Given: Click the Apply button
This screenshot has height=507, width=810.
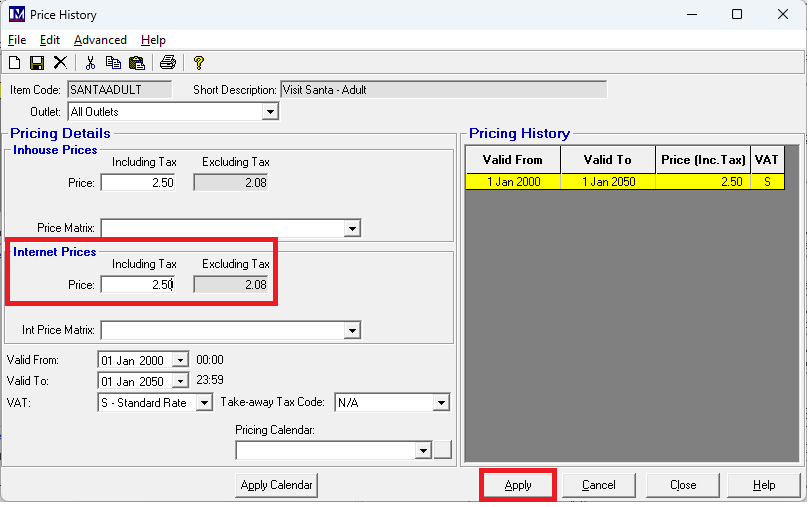Looking at the screenshot, I should point(518,485).
